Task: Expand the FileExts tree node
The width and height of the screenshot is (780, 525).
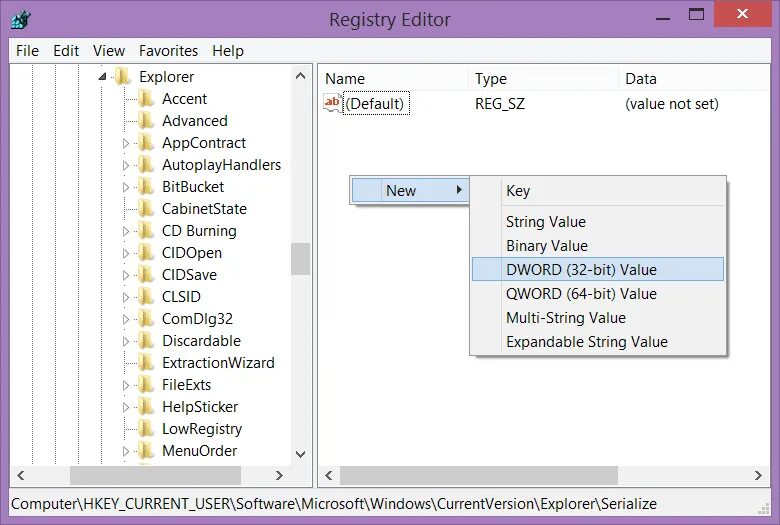Action: (x=126, y=385)
